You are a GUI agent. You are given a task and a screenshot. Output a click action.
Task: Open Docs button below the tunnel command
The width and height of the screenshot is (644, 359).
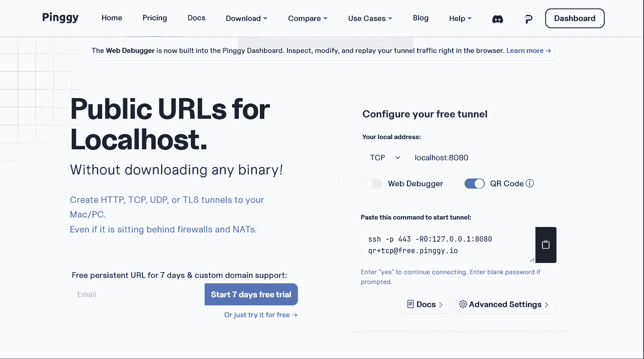pyautogui.click(x=425, y=304)
